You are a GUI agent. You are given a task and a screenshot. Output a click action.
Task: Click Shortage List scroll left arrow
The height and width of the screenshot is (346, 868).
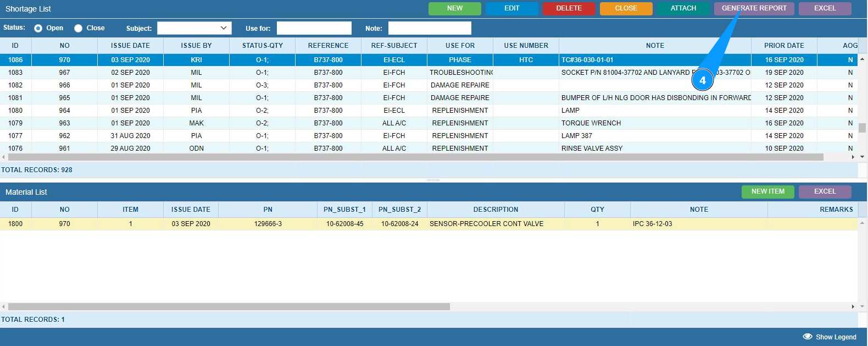point(4,157)
